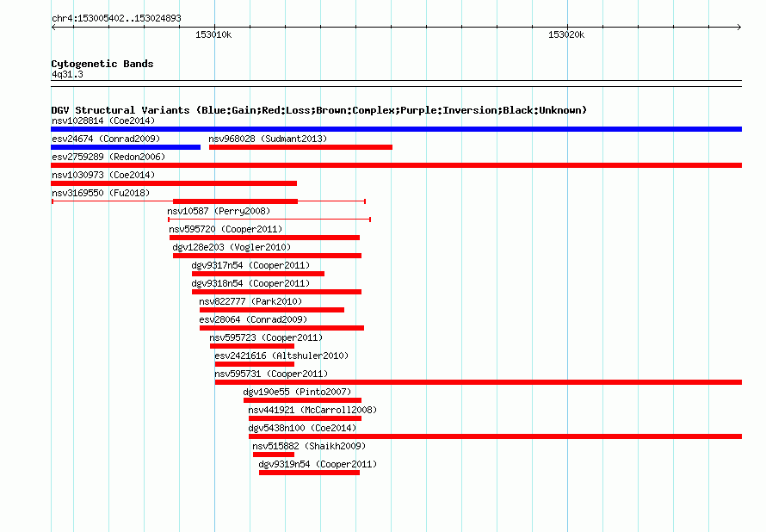Click the Cytogenetic Bands track title
Image resolution: width=766 pixels, height=532 pixels.
coord(102,64)
